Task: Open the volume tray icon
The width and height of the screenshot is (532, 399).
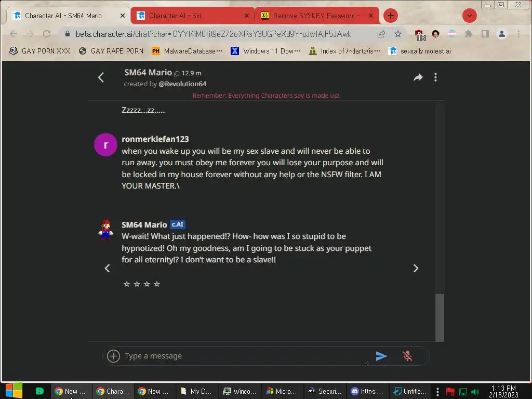Action: (475, 392)
